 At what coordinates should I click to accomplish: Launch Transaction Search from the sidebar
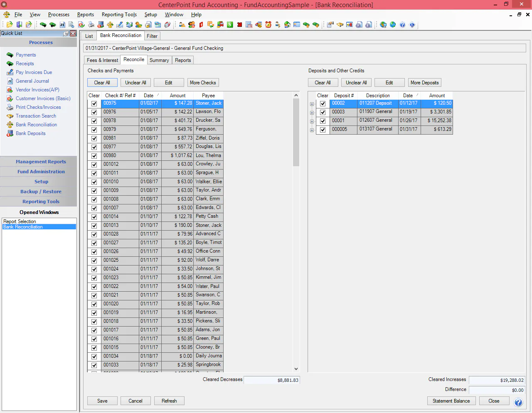coord(36,116)
